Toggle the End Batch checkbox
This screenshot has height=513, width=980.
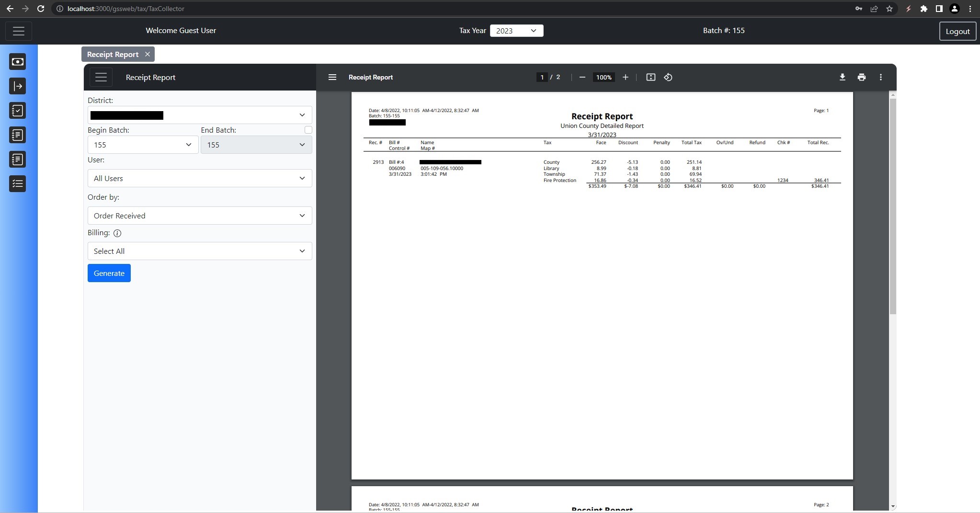[308, 130]
